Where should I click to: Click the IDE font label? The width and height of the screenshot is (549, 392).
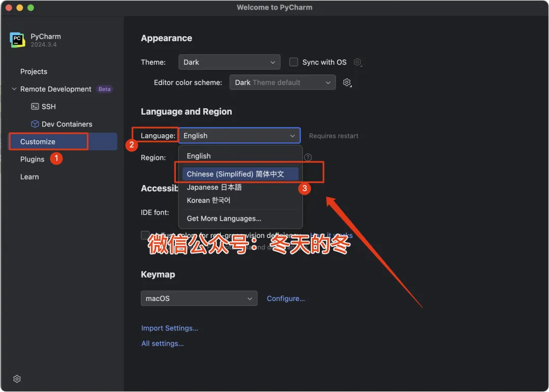coord(155,213)
